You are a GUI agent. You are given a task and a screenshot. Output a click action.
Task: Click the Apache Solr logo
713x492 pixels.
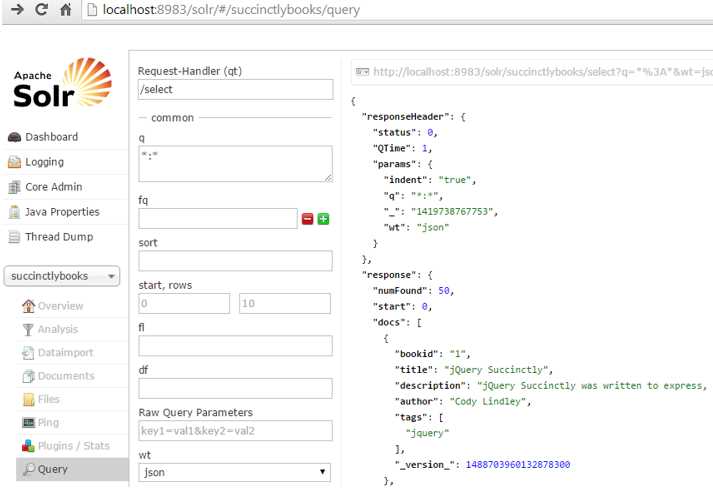tap(62, 83)
